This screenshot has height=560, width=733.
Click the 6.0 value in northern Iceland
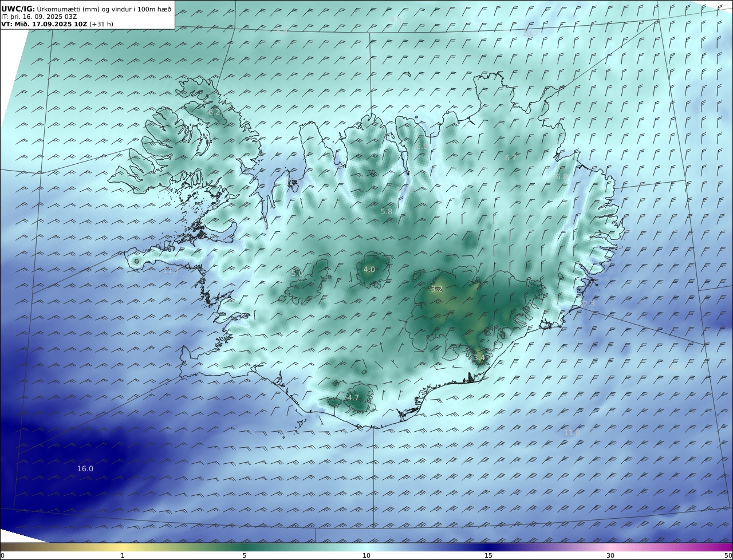(x=422, y=146)
